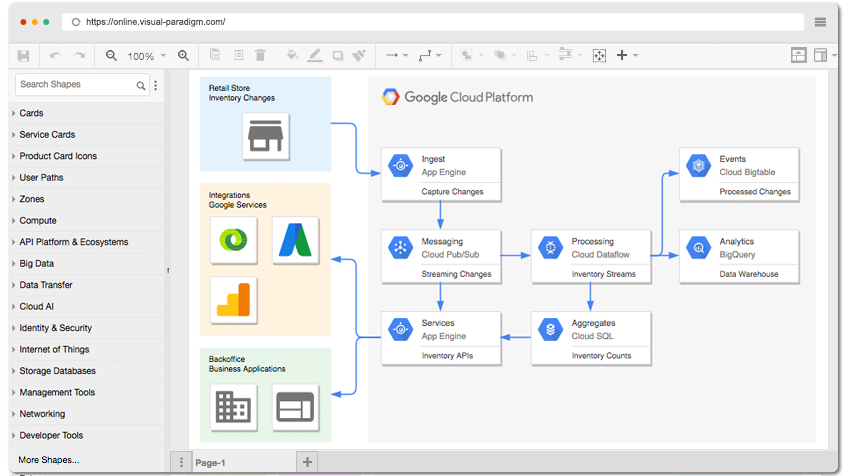Open the browser hamburger menu
This screenshot has width=848, height=476.
click(820, 22)
